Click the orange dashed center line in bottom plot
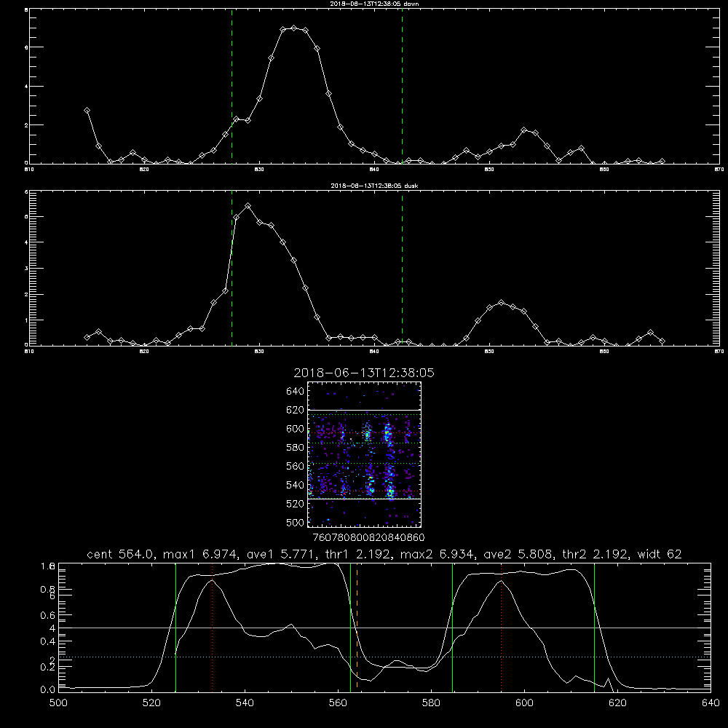The width and height of the screenshot is (728, 728). click(x=357, y=628)
